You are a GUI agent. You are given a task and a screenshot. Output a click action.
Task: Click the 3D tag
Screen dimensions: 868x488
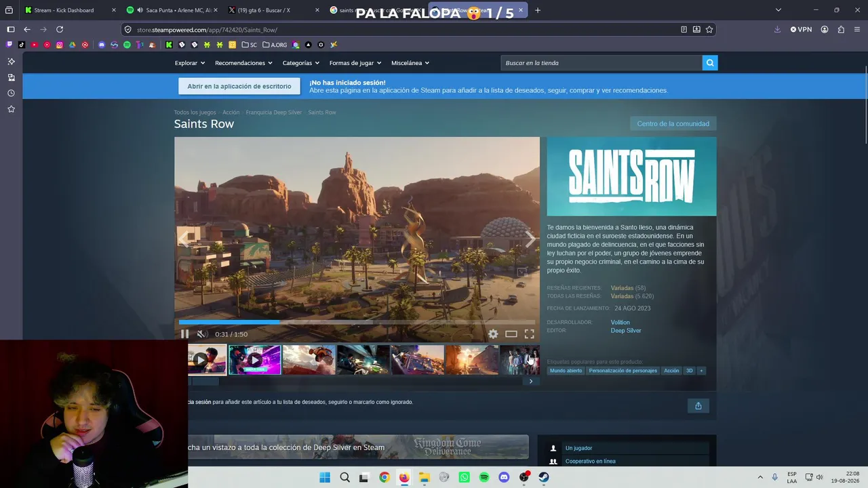click(690, 371)
